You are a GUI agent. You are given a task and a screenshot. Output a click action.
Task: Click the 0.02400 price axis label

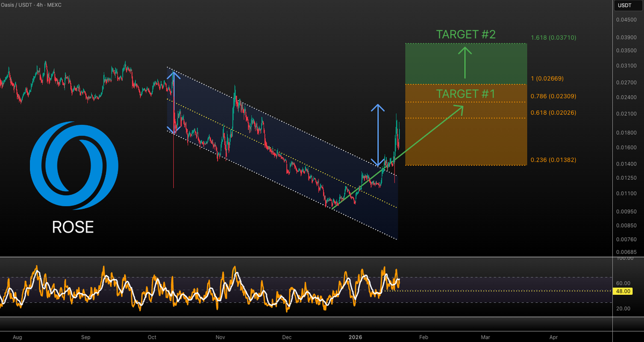pyautogui.click(x=625, y=97)
